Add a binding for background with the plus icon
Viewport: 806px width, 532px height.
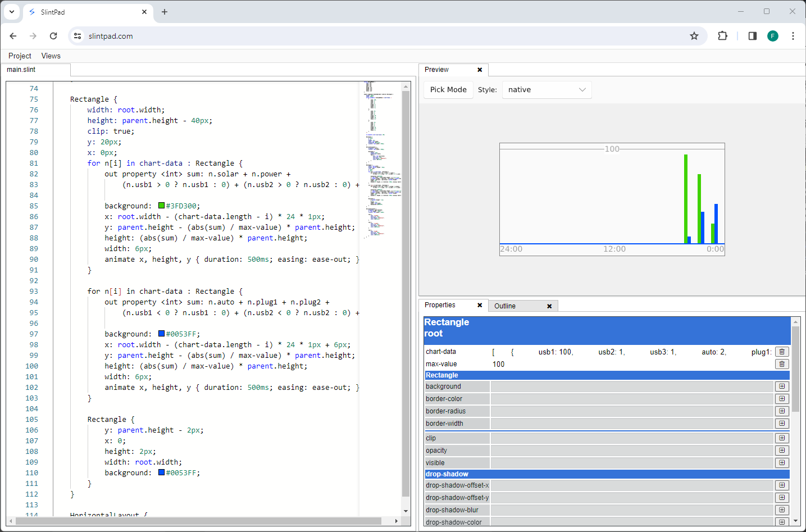click(781, 386)
